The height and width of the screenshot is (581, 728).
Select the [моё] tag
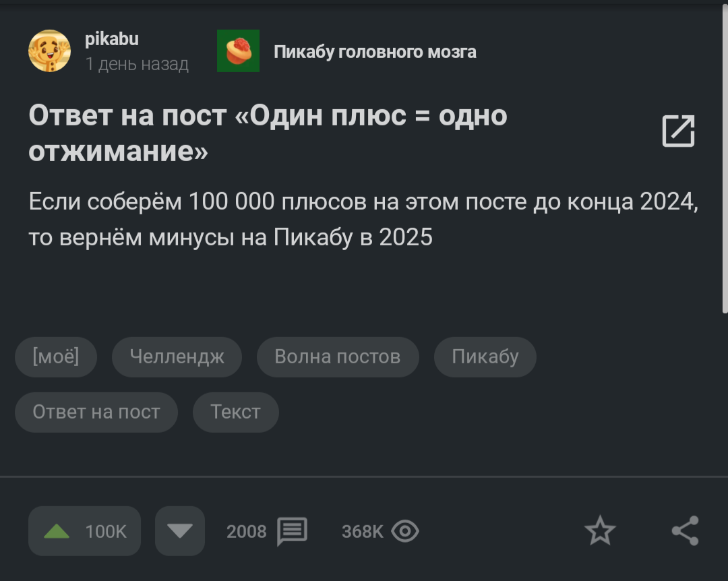point(56,357)
